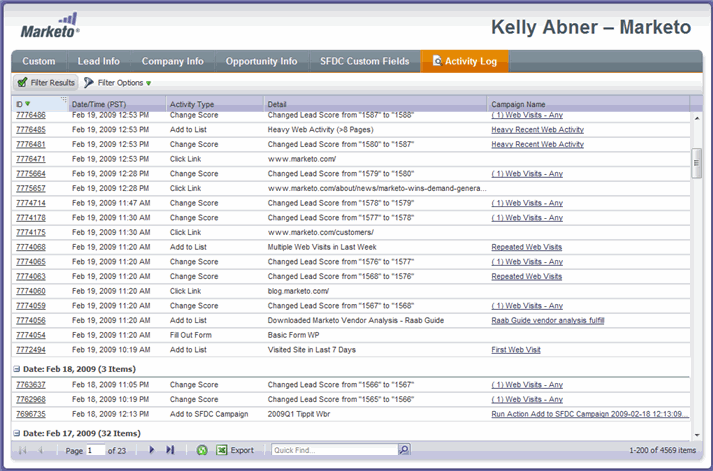Click the Campaign Name column header

pos(588,104)
